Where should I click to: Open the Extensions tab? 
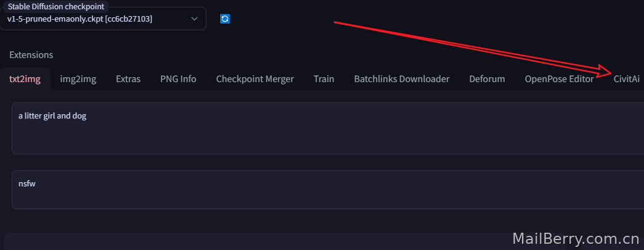(x=31, y=55)
